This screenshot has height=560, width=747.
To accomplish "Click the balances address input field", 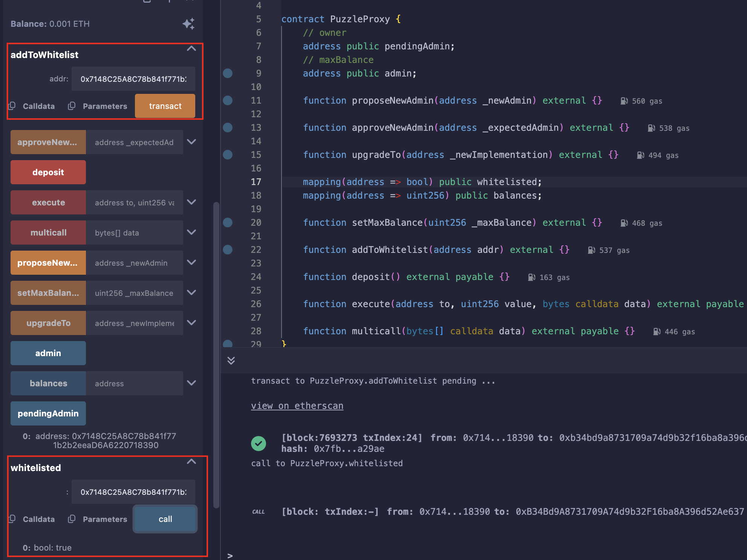I will click(x=135, y=383).
